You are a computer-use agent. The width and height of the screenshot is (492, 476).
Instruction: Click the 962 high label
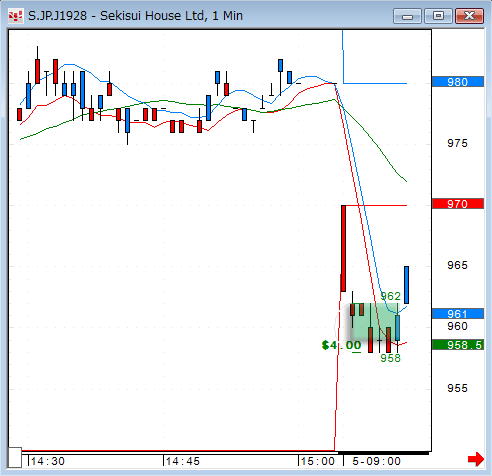[390, 296]
